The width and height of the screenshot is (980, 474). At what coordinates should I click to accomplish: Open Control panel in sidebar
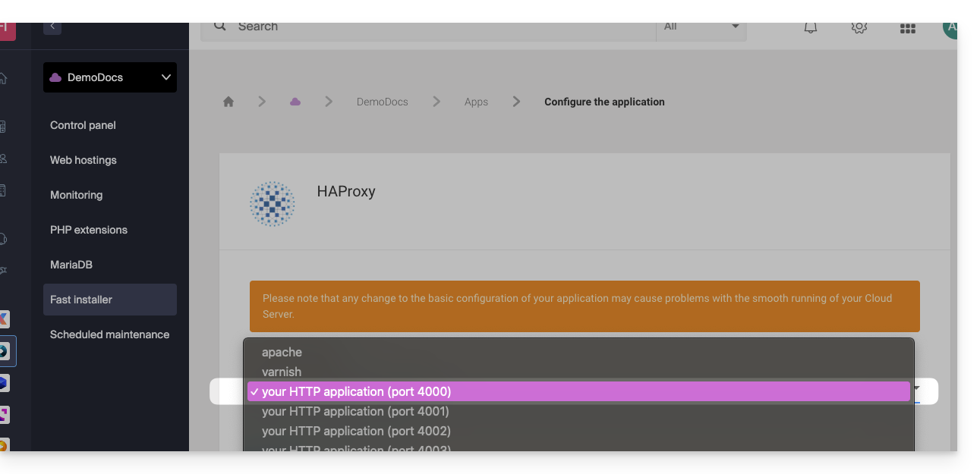click(83, 125)
